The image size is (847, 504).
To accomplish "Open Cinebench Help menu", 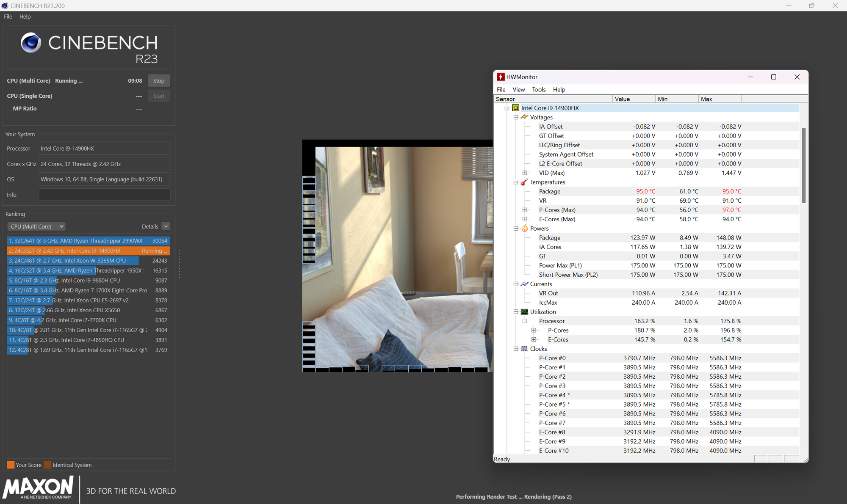I will 25,17.
